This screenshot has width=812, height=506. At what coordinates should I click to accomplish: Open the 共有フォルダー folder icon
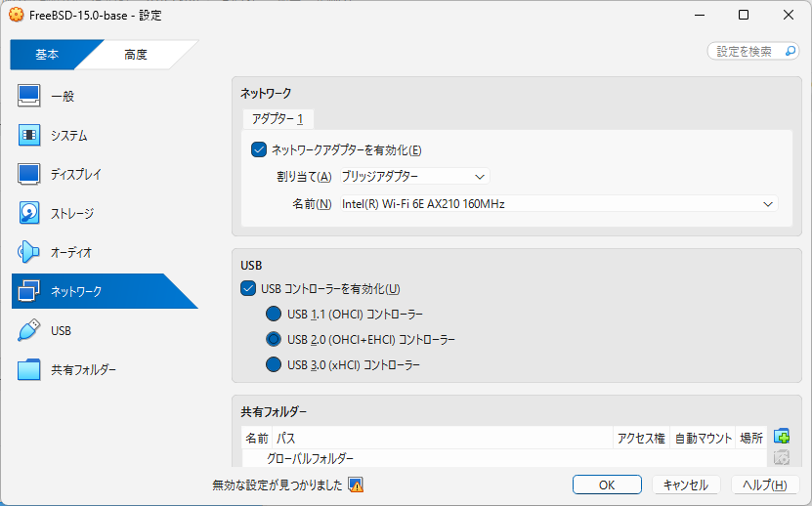point(28,370)
